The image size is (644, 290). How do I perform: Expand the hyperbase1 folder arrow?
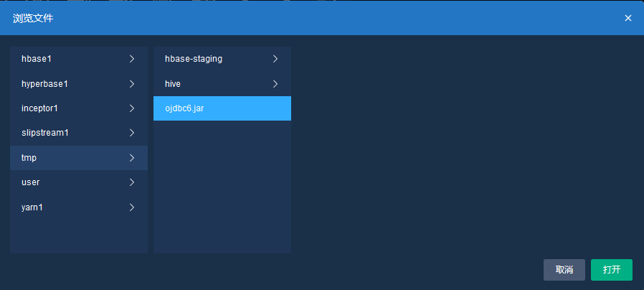click(x=132, y=84)
